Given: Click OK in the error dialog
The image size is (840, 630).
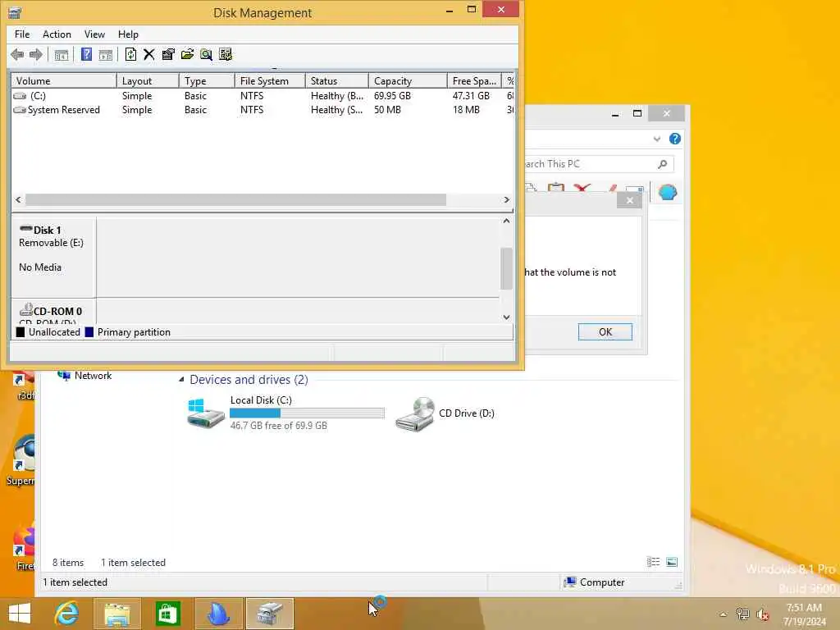Looking at the screenshot, I should (x=605, y=331).
